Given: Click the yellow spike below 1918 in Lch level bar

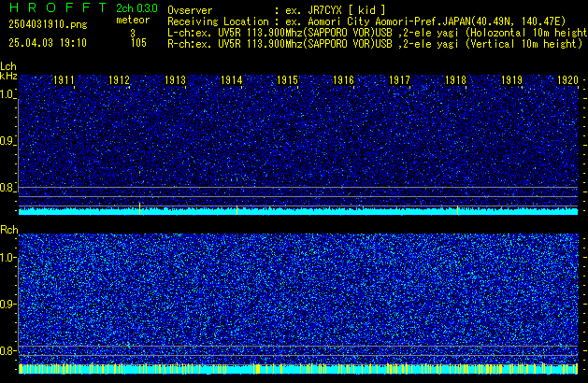Looking at the screenshot, I should (457, 210).
